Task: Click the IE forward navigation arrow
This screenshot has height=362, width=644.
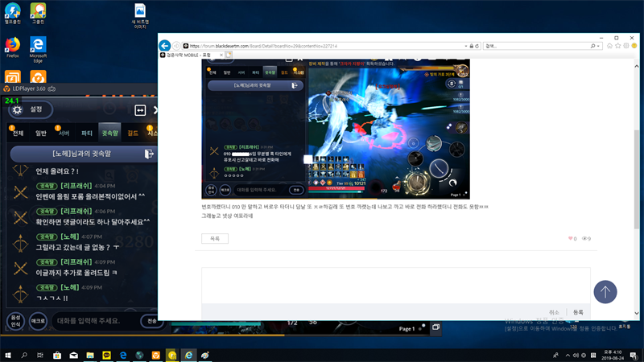Action: (x=176, y=46)
